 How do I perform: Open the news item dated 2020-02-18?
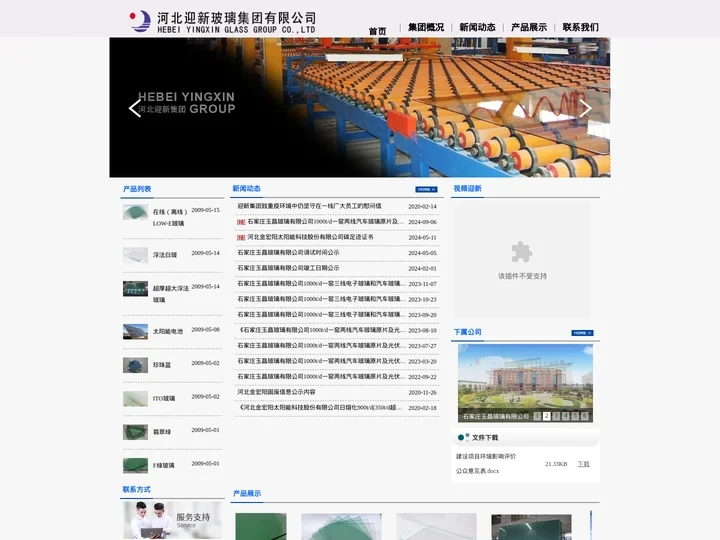tap(321, 407)
